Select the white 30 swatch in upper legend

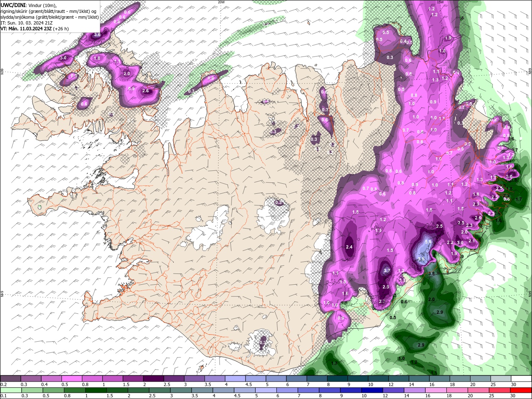coord(521,379)
